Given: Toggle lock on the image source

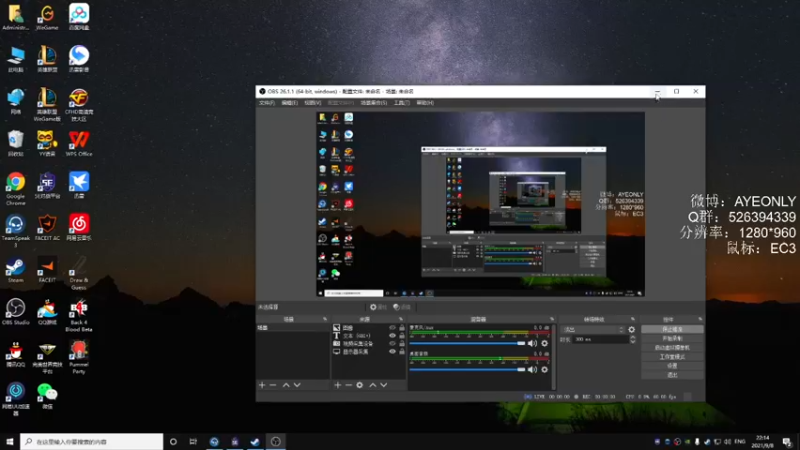Looking at the screenshot, I should [x=402, y=328].
